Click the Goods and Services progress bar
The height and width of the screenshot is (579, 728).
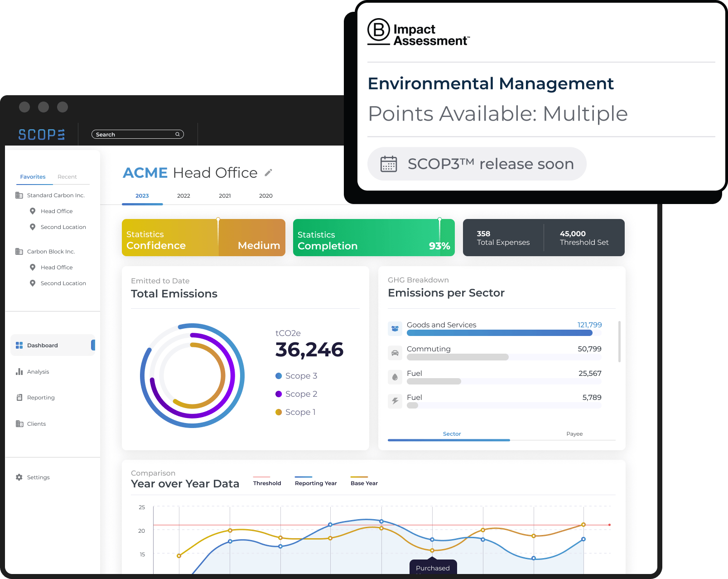(504, 333)
